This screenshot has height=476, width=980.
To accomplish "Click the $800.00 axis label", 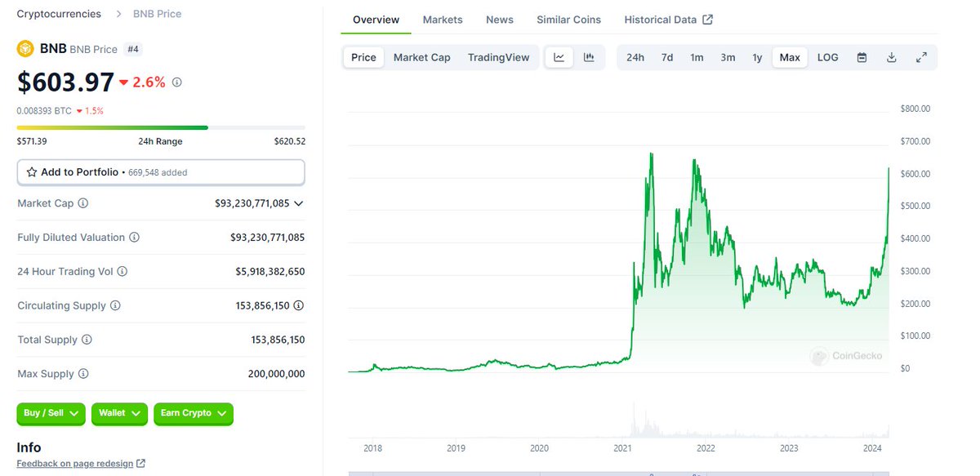I will coord(915,109).
